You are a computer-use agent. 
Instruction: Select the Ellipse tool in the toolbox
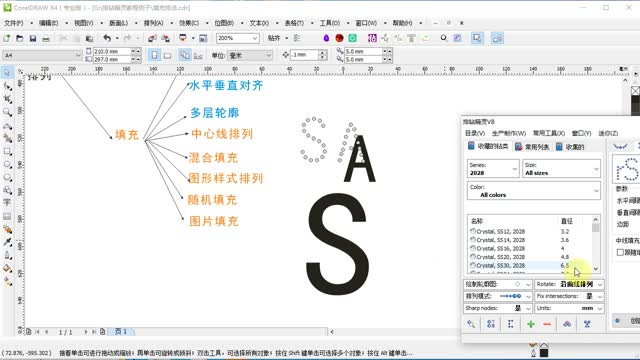7,164
